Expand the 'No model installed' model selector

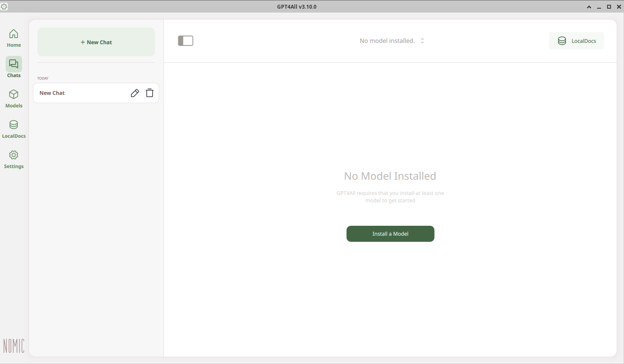click(x=392, y=41)
